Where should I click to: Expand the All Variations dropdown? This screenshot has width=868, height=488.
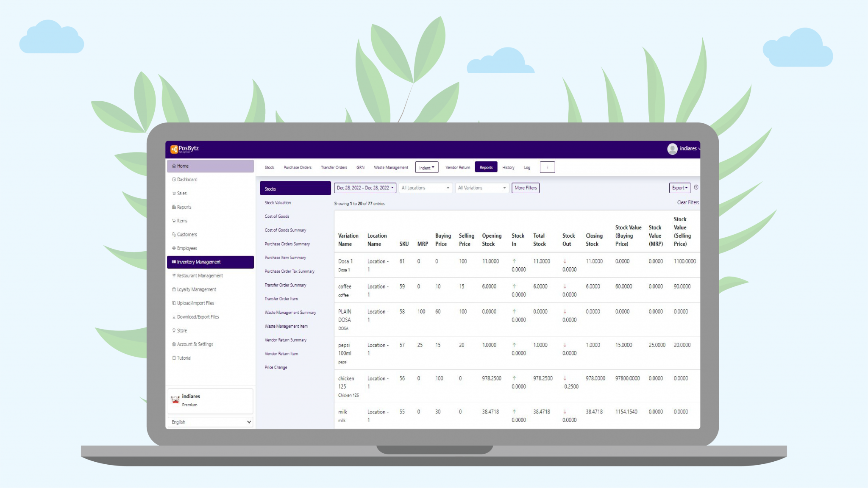click(481, 188)
